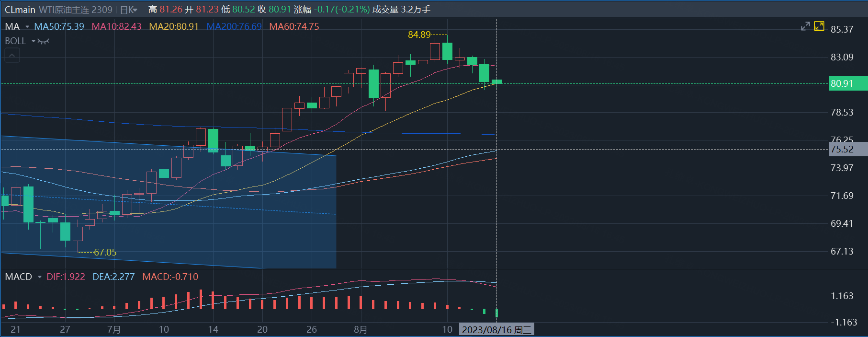Click the 7月 date axis label
Image resolution: width=868 pixels, height=337 pixels.
tap(114, 330)
